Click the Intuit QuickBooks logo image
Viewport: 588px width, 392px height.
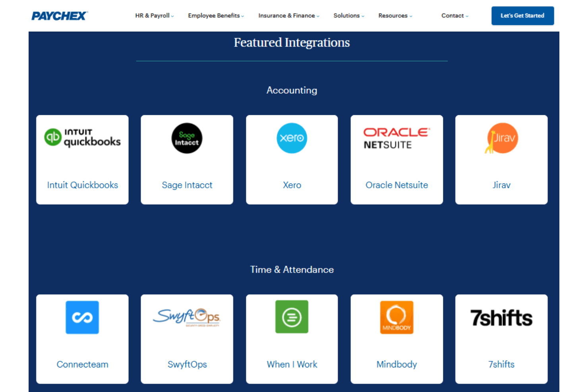point(82,137)
